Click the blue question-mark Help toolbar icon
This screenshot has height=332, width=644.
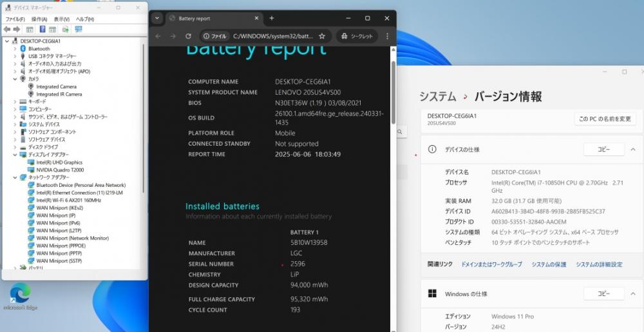(x=43, y=29)
